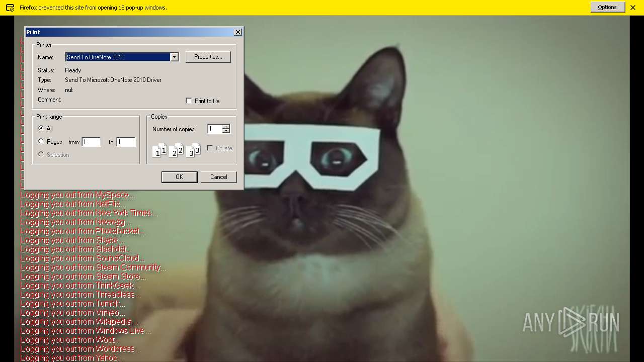Click 'Logging you out from SoundCloud...' text
This screenshot has height=362, width=644.
pyautogui.click(x=83, y=258)
